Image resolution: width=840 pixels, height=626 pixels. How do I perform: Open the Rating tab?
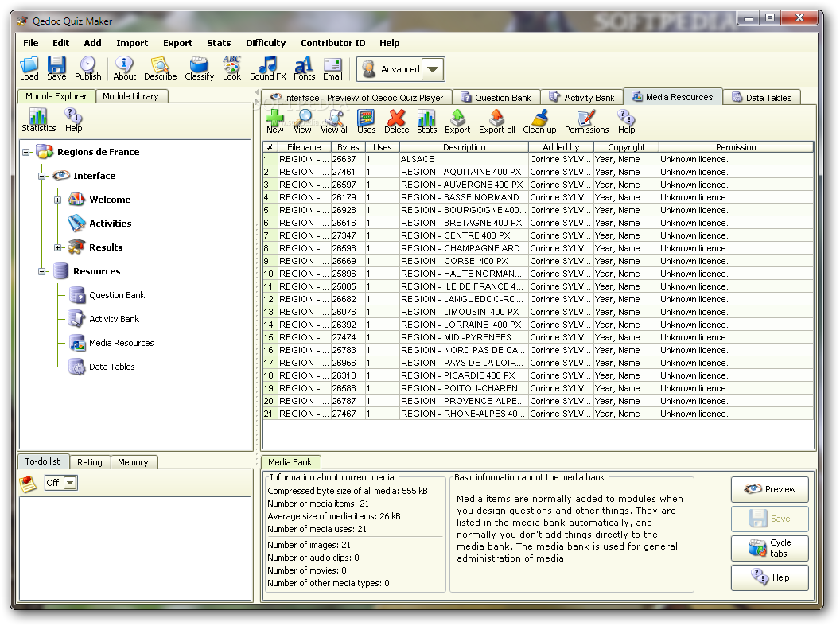89,462
